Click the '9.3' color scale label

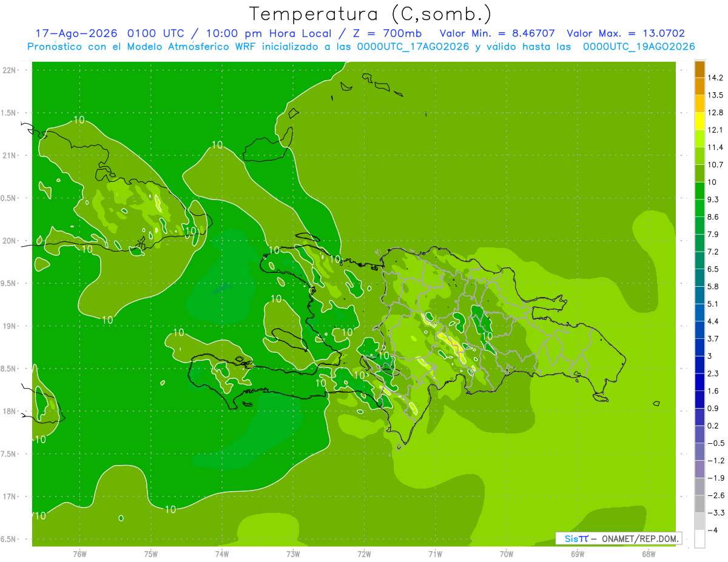click(713, 199)
